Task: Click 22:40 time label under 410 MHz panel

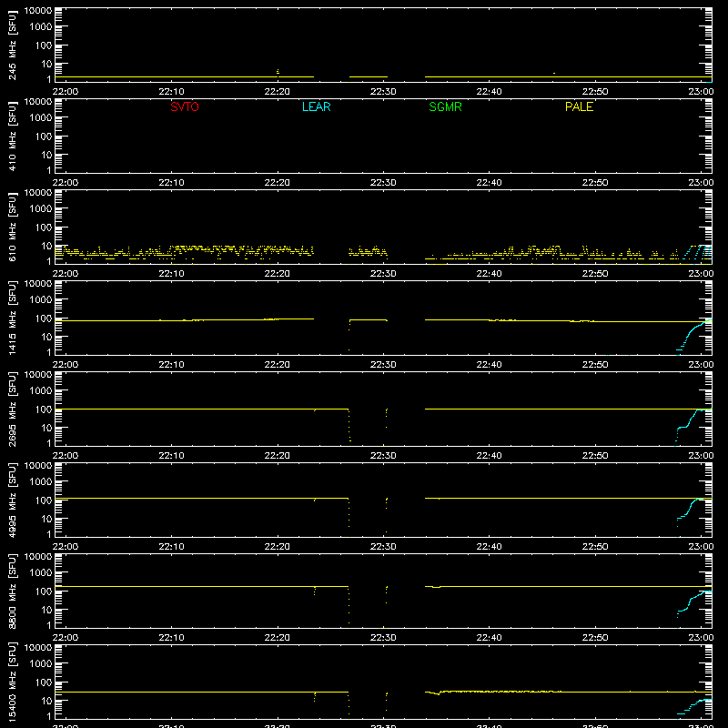Action: [x=489, y=183]
